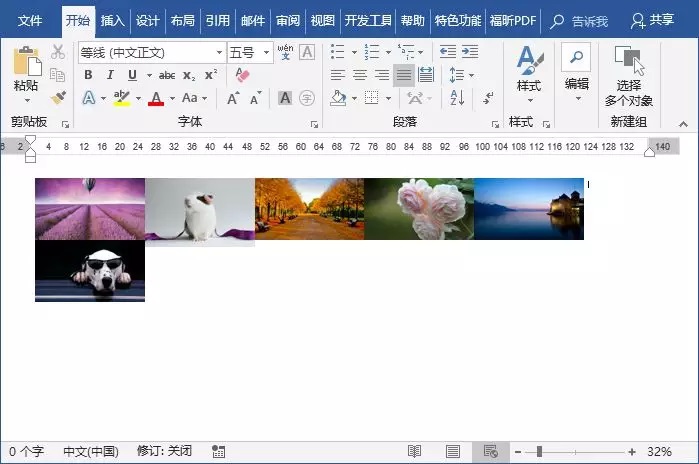
Task: Switch to Print Layout view
Action: [x=453, y=452]
